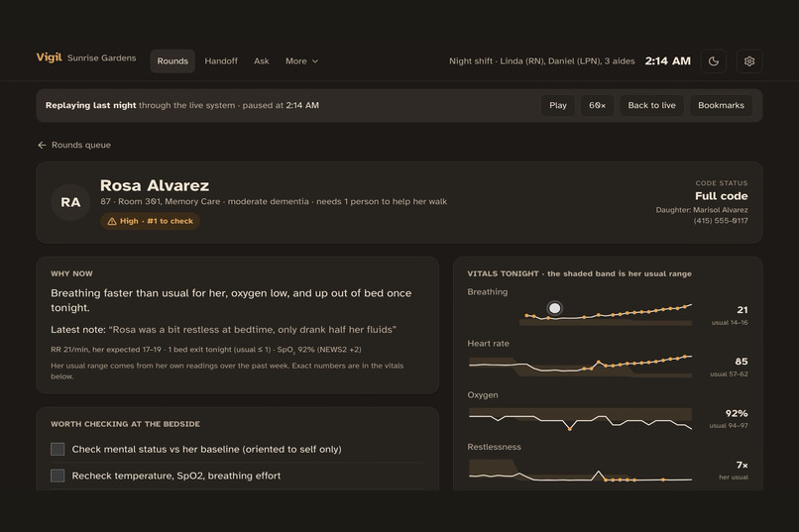The width and height of the screenshot is (799, 532).
Task: Click the RR 21/min details line
Action: point(206,350)
